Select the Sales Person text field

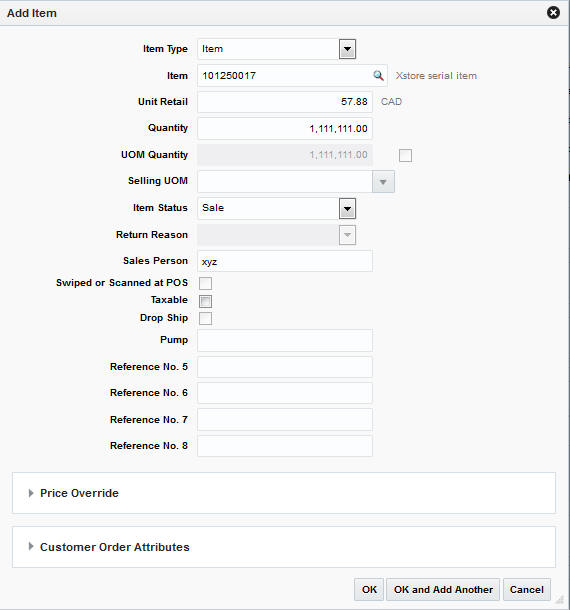pyautogui.click(x=285, y=261)
